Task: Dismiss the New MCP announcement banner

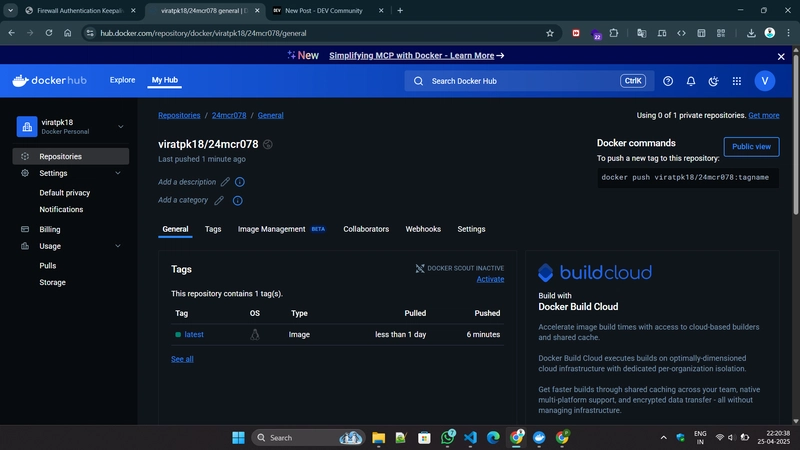Action: [781, 57]
